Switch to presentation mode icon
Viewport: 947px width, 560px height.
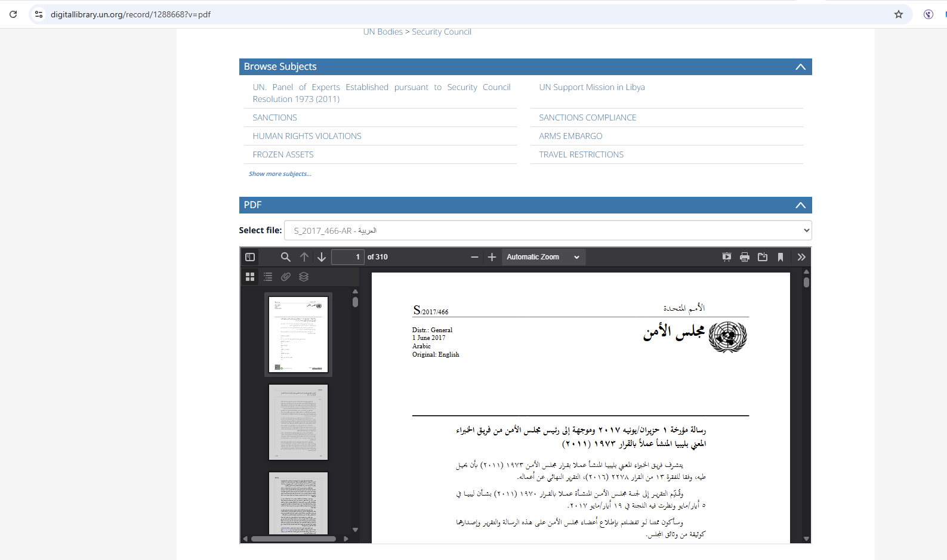(727, 257)
